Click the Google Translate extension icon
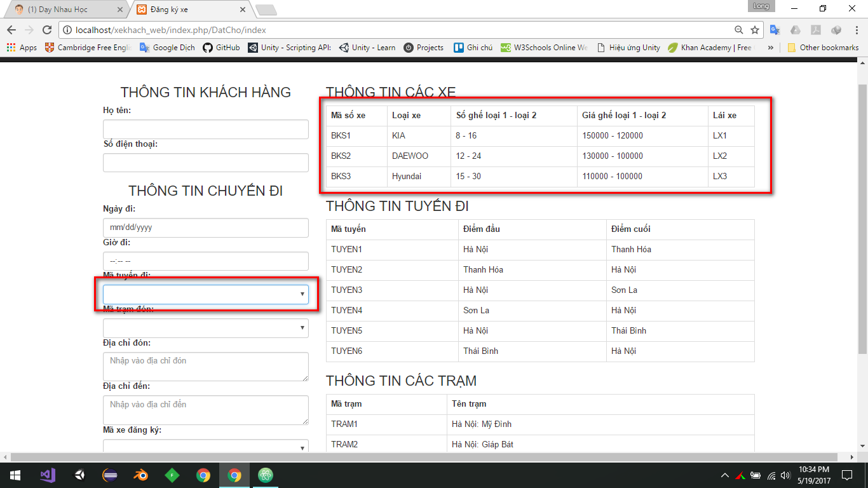 775,30
